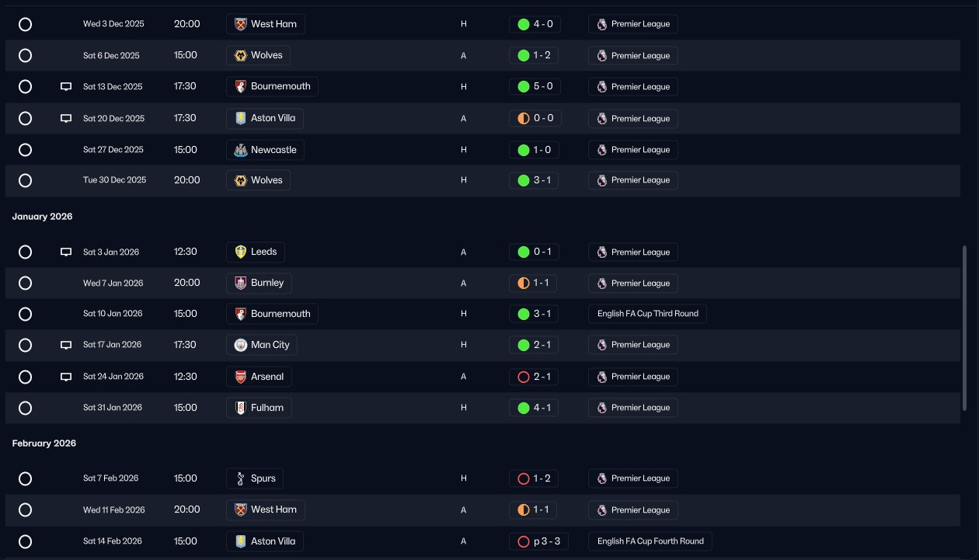
Task: Select the radio circle for Spurs 7 Feb fixture
Action: pos(25,478)
